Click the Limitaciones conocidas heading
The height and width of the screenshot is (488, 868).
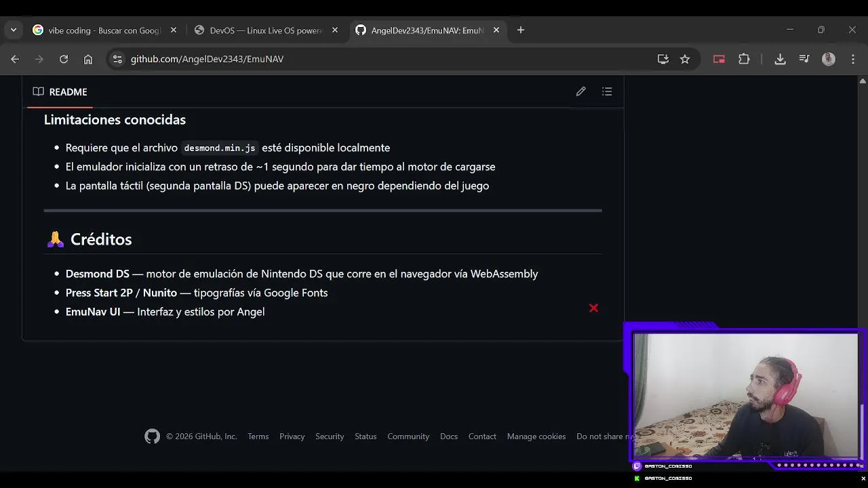click(115, 120)
